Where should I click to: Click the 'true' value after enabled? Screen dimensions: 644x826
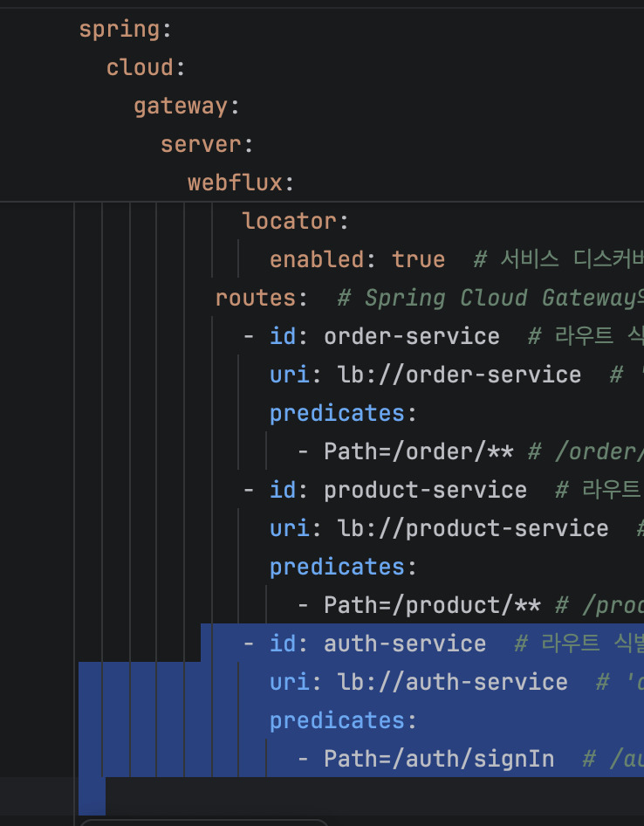[419, 259]
